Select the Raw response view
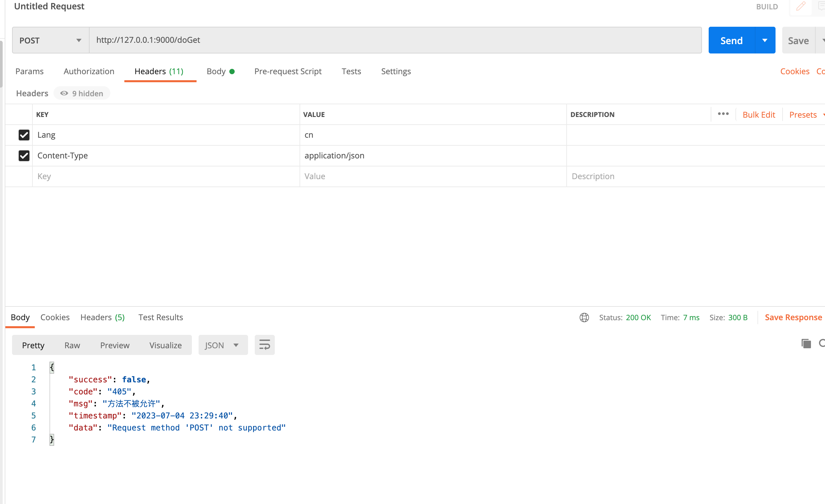The image size is (825, 504). [72, 345]
